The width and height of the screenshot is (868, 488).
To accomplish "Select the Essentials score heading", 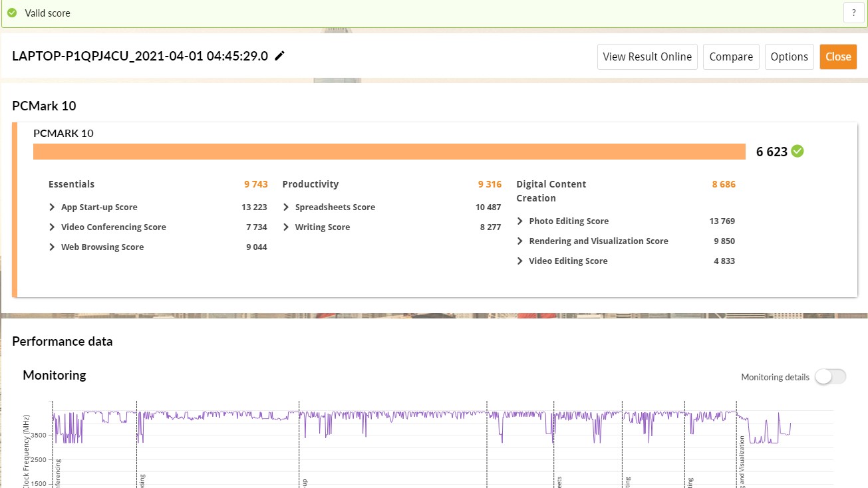I will [71, 184].
